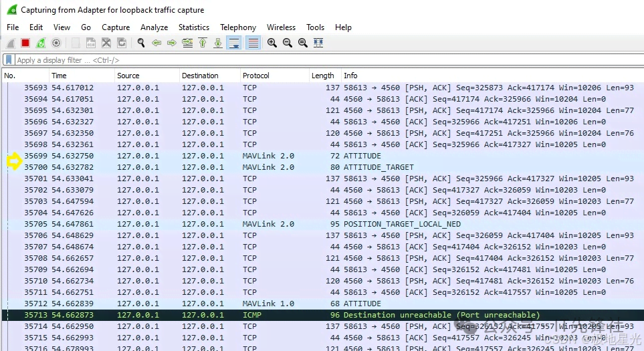
Task: Open the Telephony menu
Action: tap(238, 27)
